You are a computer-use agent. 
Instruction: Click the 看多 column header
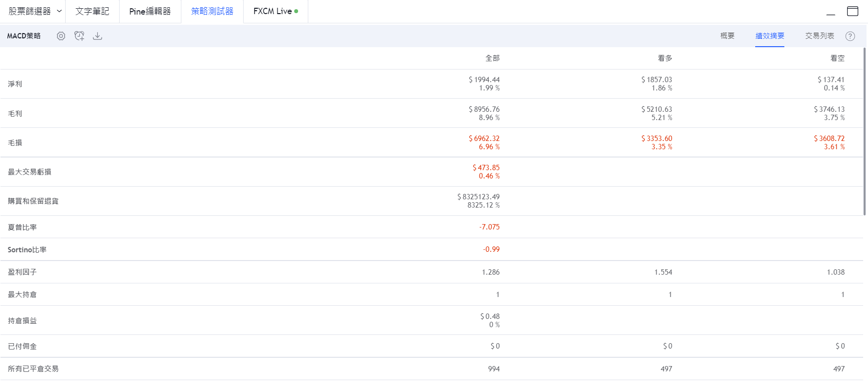tap(665, 58)
